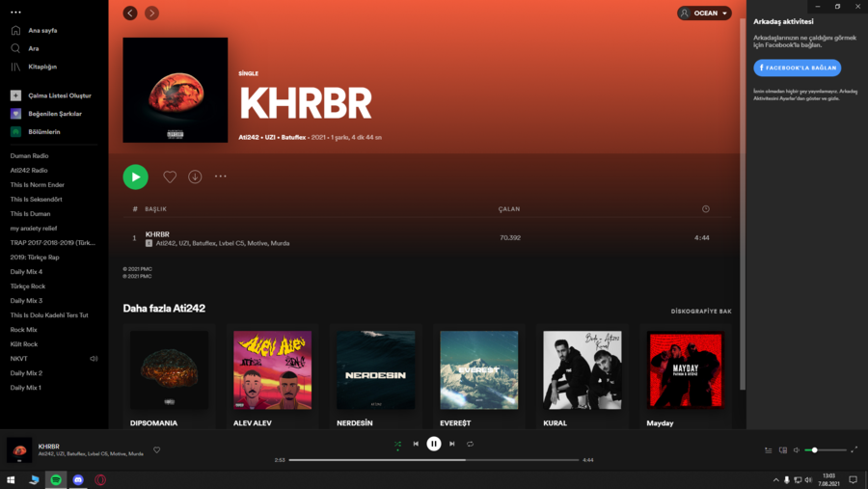Click now playing cover thumbnail in bottom bar

pos(19,449)
